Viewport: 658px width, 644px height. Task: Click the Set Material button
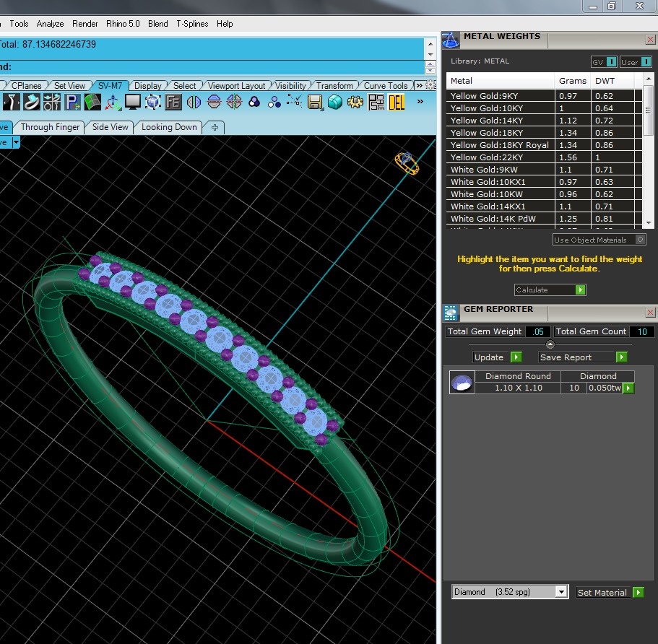pos(610,592)
